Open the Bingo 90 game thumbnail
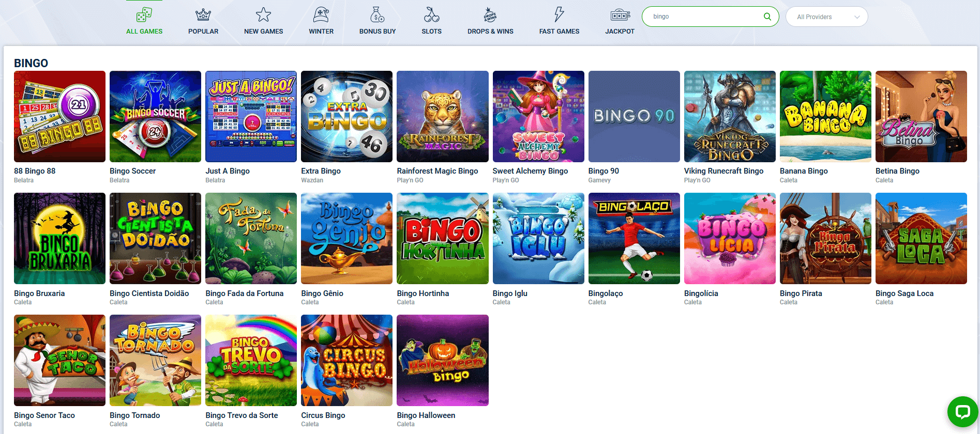The height and width of the screenshot is (434, 980). (x=634, y=116)
